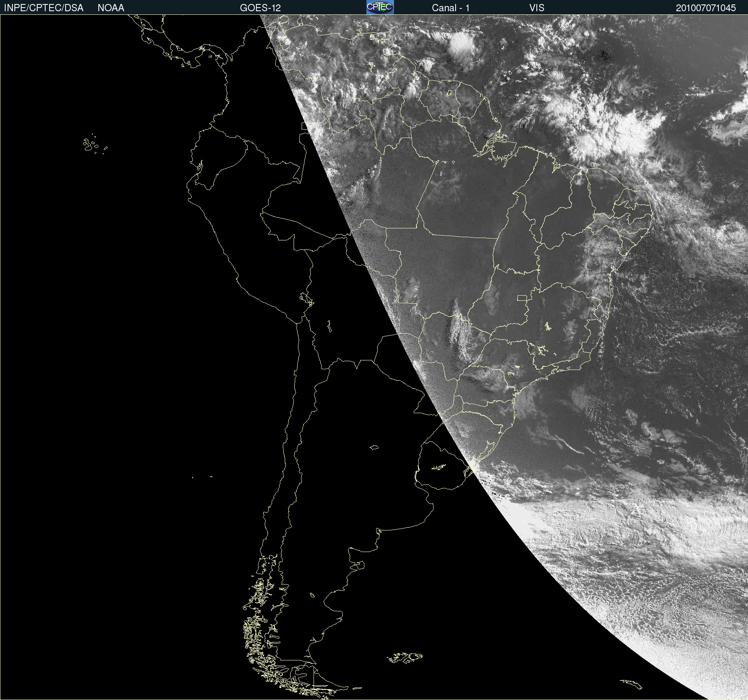Click the VIS channel label

click(x=537, y=8)
